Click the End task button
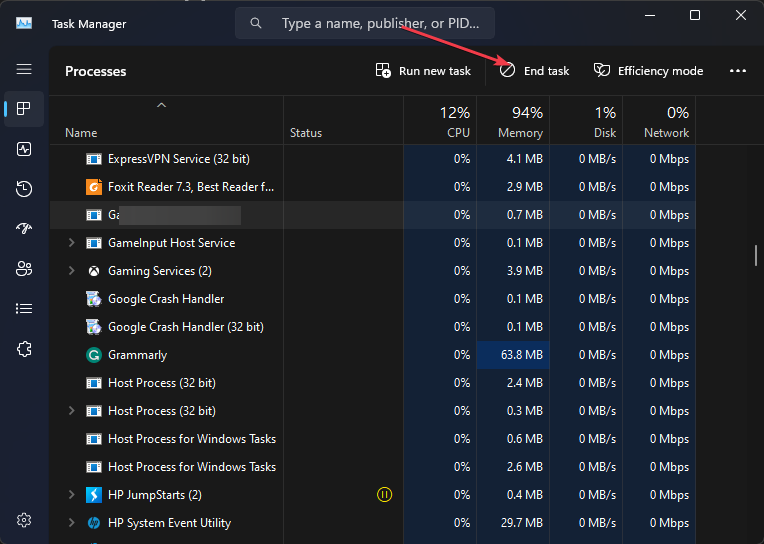 [x=534, y=71]
